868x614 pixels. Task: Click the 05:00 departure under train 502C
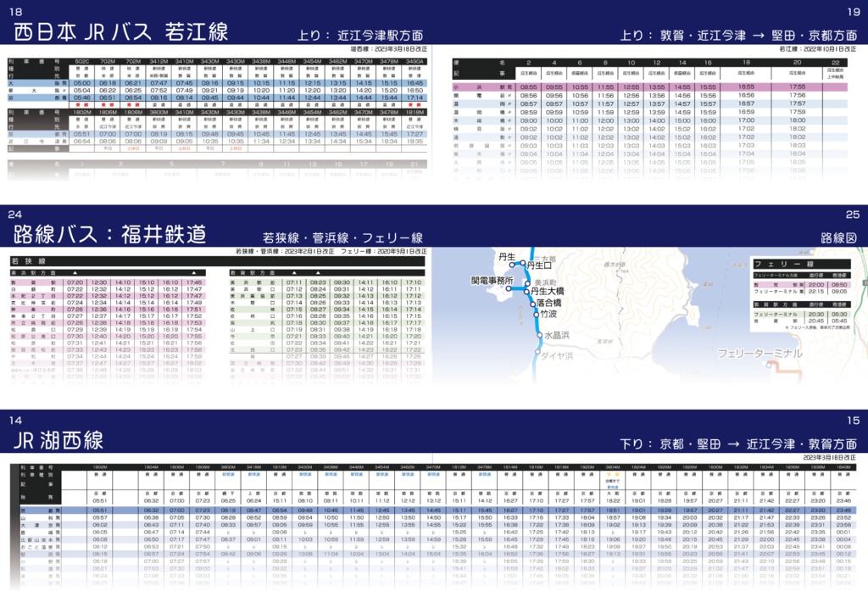click(82, 83)
